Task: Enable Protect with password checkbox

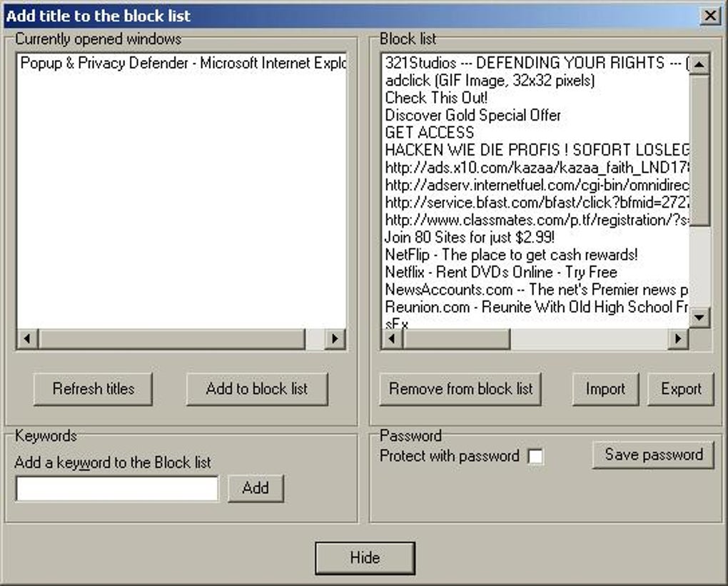Action: click(535, 456)
